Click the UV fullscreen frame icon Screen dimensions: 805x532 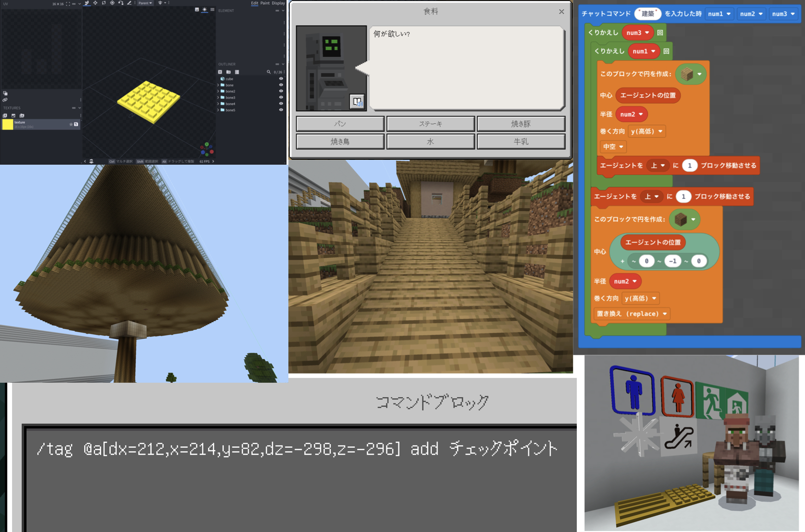click(x=68, y=4)
